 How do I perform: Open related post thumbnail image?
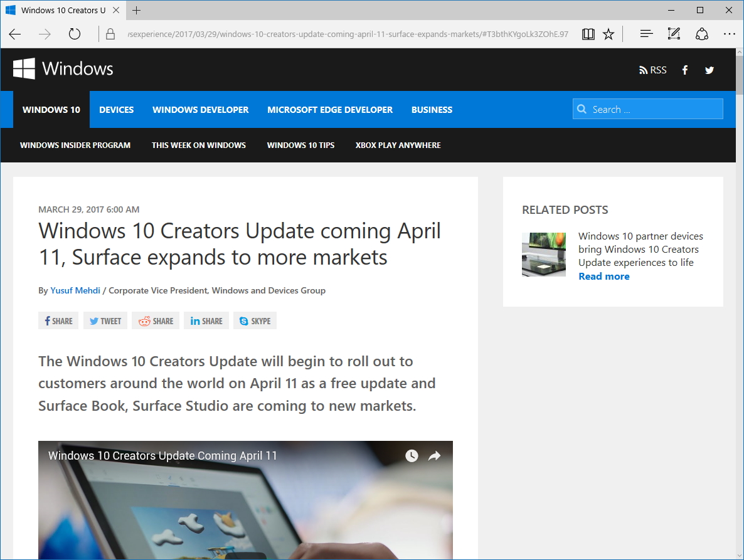coord(544,255)
